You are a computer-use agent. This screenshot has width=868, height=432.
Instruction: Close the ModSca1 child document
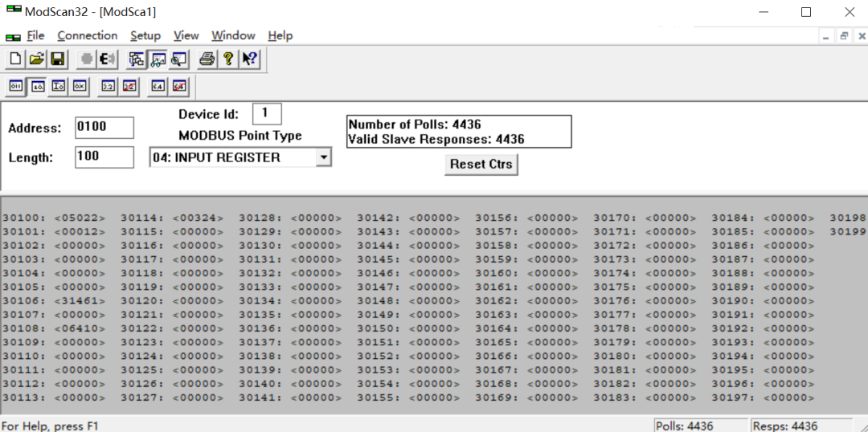click(862, 36)
